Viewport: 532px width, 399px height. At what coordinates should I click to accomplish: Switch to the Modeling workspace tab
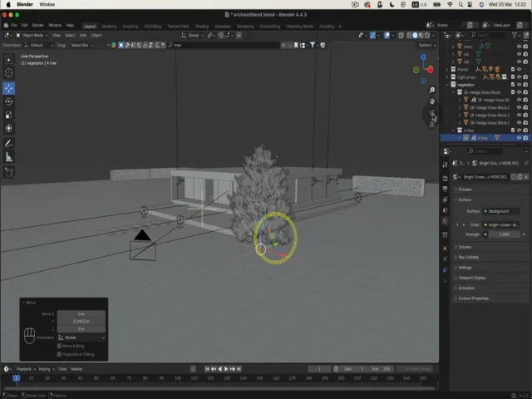click(x=109, y=26)
